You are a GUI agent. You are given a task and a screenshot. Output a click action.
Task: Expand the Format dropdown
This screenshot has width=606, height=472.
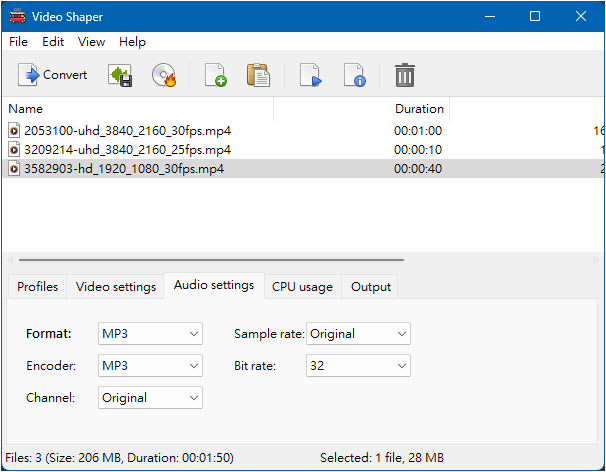click(x=150, y=334)
